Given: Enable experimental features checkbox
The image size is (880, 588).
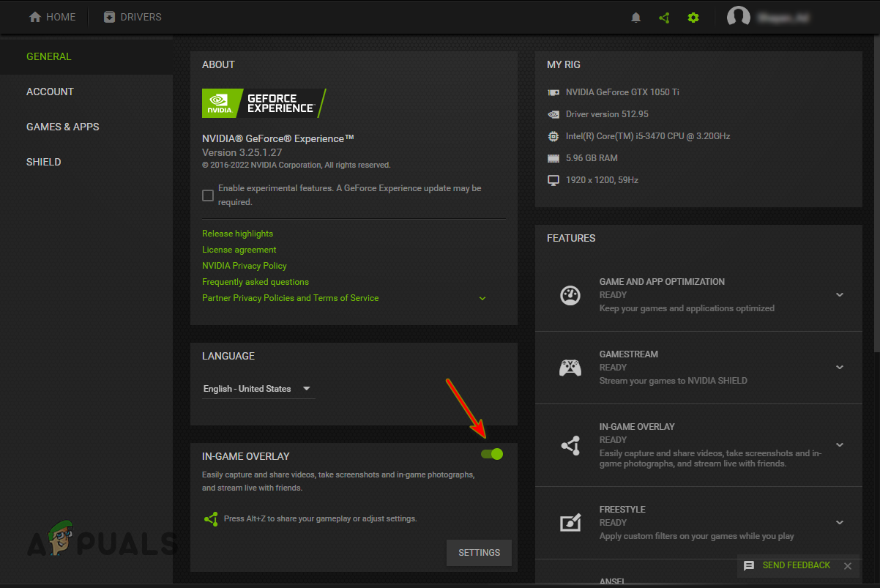Looking at the screenshot, I should (208, 195).
